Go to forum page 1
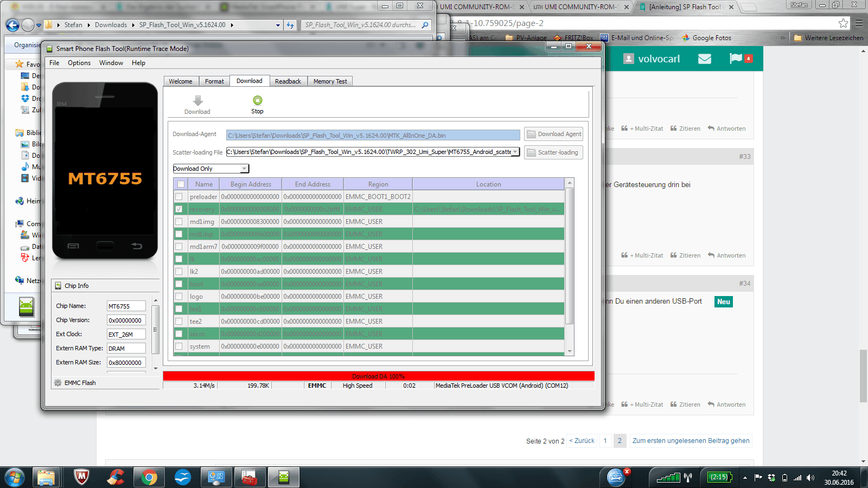 click(605, 441)
